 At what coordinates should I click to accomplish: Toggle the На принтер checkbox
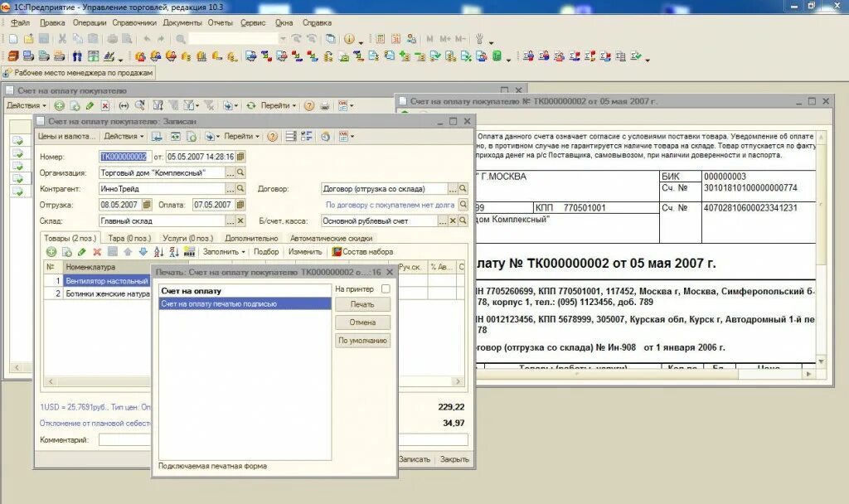pyautogui.click(x=386, y=289)
